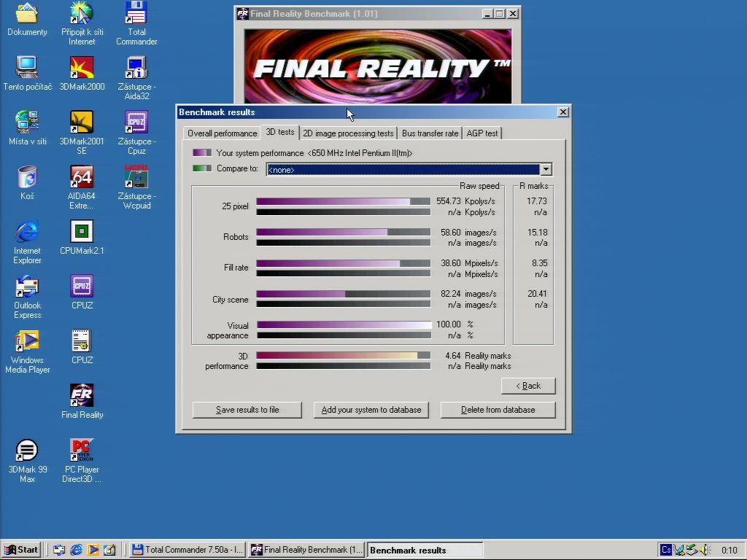Open the Koš recycle bin
Image resolution: width=747 pixels, height=560 pixels.
(x=27, y=182)
